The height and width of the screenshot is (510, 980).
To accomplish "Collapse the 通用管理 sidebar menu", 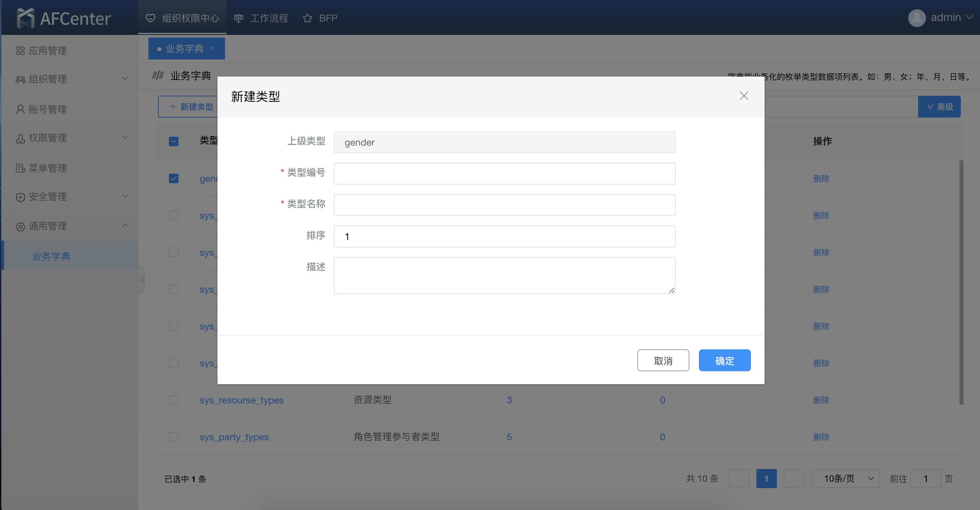I will (125, 226).
